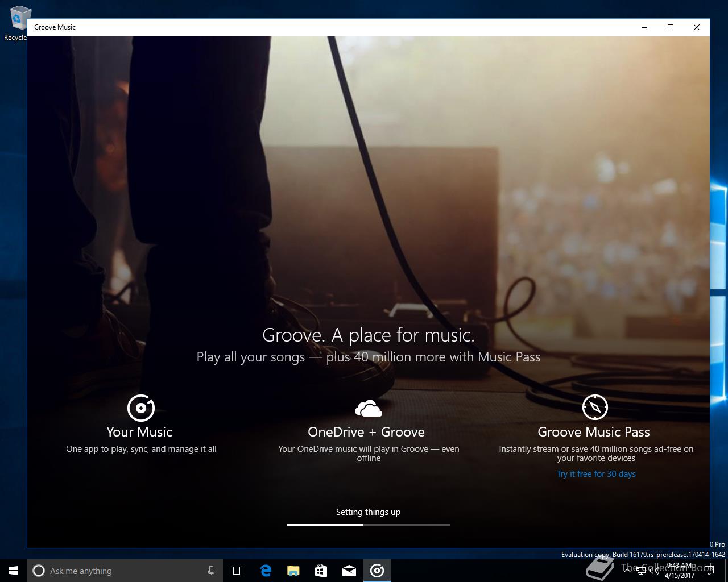The width and height of the screenshot is (728, 582).
Task: Click the "Groove Music Pass" heading
Action: pyautogui.click(x=594, y=432)
